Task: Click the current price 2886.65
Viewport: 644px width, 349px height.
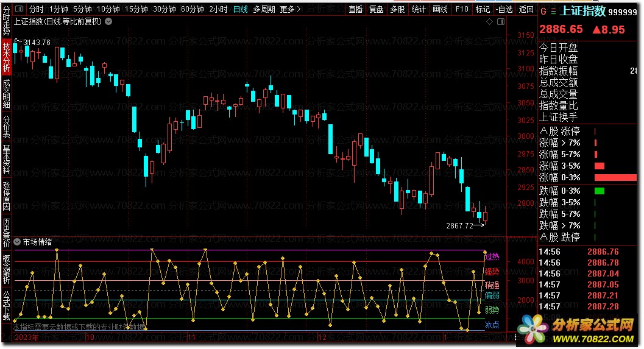Action: [561, 29]
